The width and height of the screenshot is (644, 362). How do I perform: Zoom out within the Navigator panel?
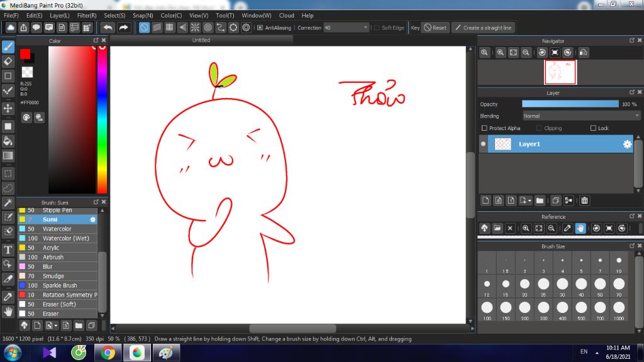[526, 53]
